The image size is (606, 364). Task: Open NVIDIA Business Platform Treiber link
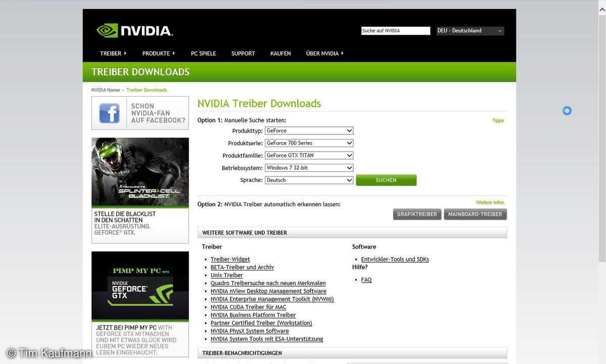tap(253, 315)
